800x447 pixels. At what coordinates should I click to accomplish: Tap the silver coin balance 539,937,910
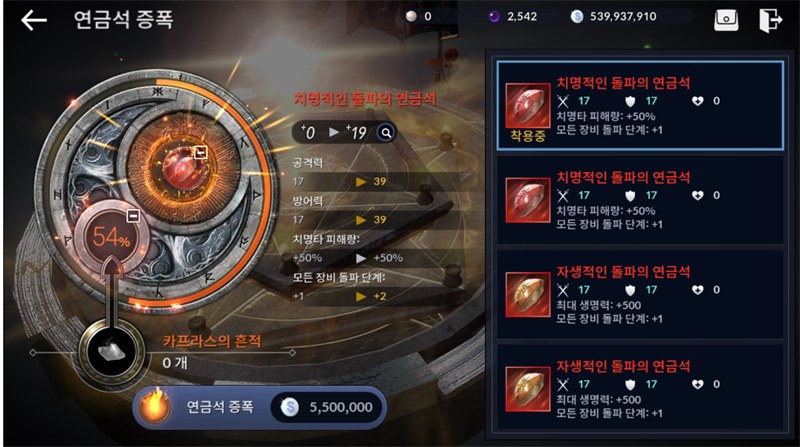click(x=614, y=17)
